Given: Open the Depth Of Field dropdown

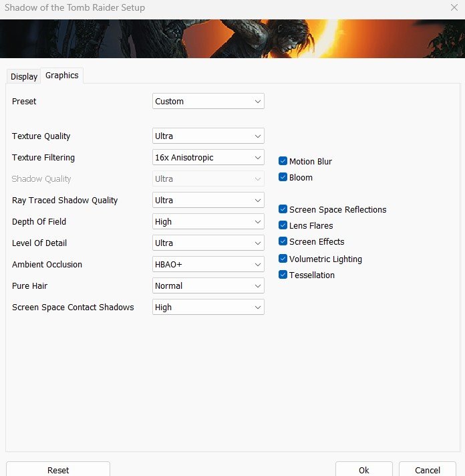Looking at the screenshot, I should (208, 221).
